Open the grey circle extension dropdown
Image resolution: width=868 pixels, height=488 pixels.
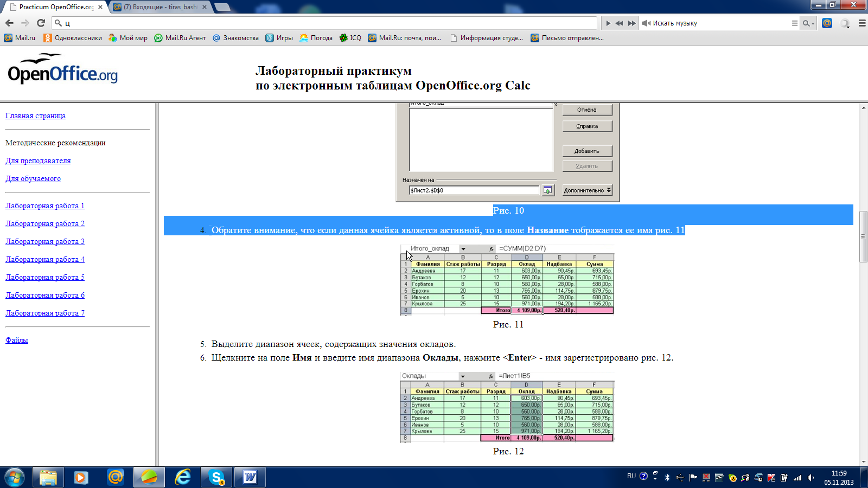(x=845, y=23)
